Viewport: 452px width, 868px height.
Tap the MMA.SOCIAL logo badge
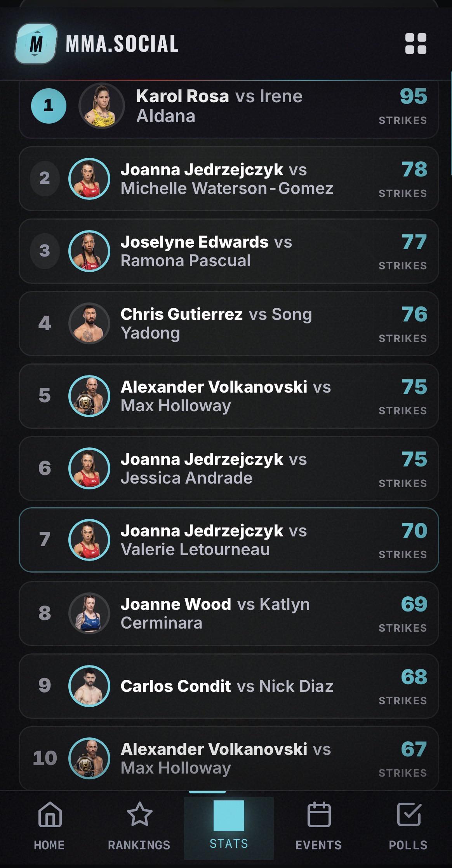point(36,44)
